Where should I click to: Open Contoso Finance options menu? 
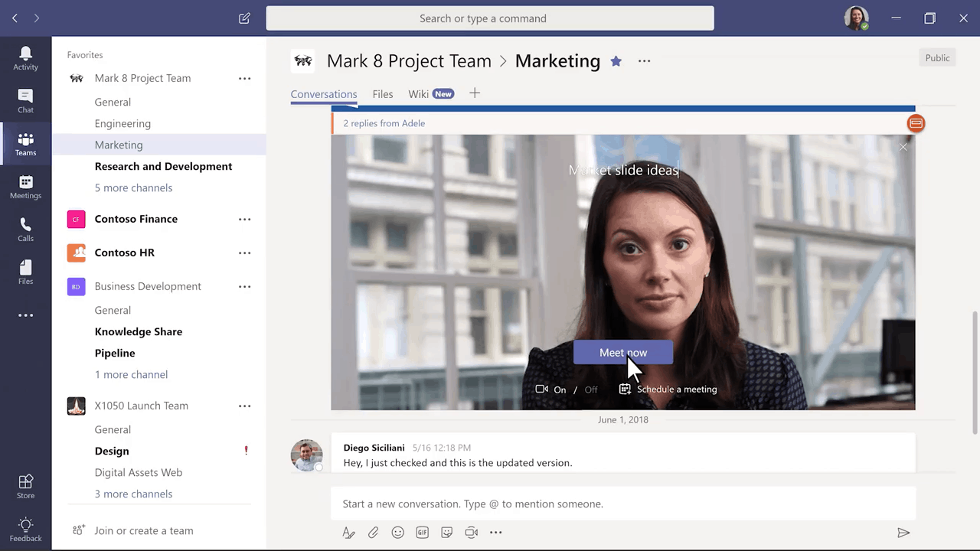coord(244,219)
